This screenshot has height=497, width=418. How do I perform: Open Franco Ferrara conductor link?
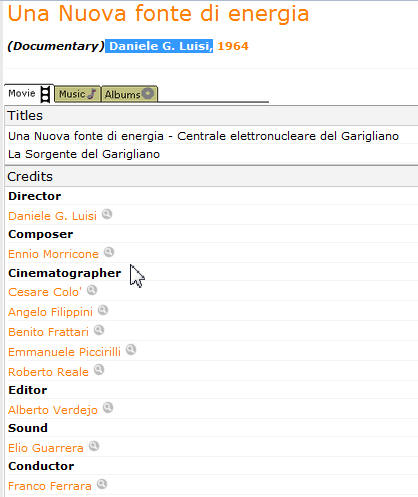tap(50, 486)
